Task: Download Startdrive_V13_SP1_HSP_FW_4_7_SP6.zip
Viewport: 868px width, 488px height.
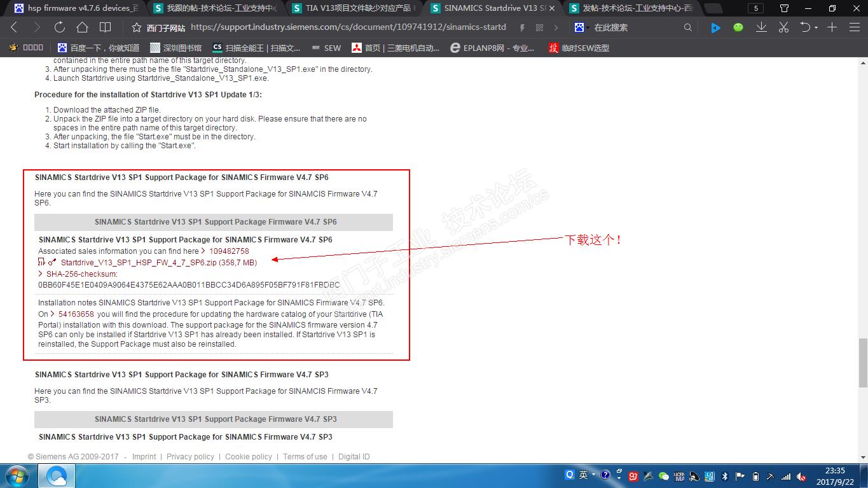Action: pyautogui.click(x=158, y=262)
